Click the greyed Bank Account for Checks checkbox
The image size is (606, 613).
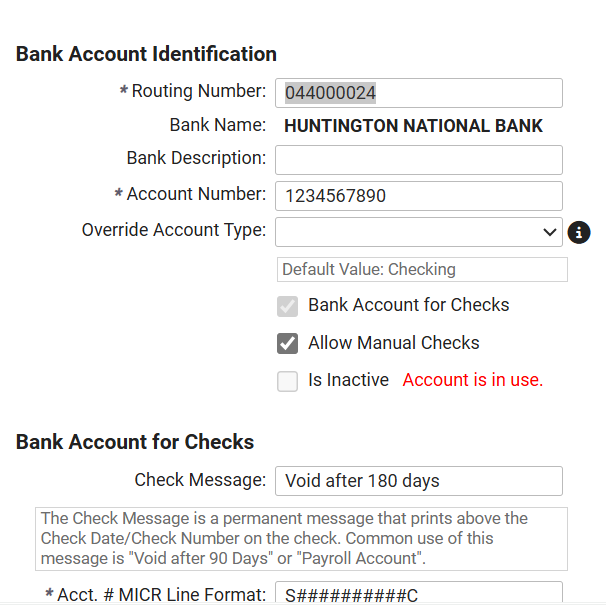[288, 306]
